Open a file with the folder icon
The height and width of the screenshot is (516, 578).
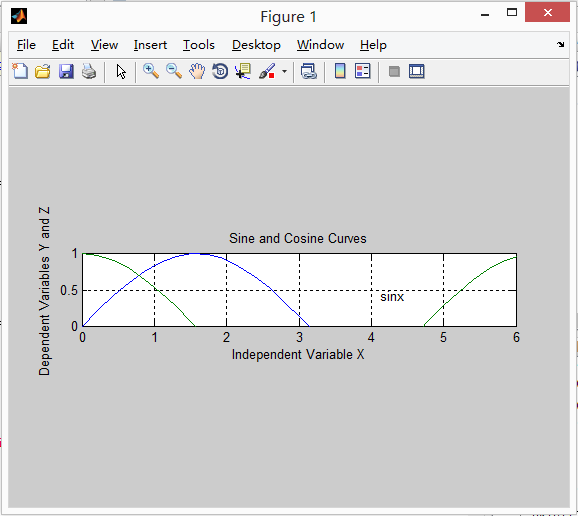(x=43, y=71)
